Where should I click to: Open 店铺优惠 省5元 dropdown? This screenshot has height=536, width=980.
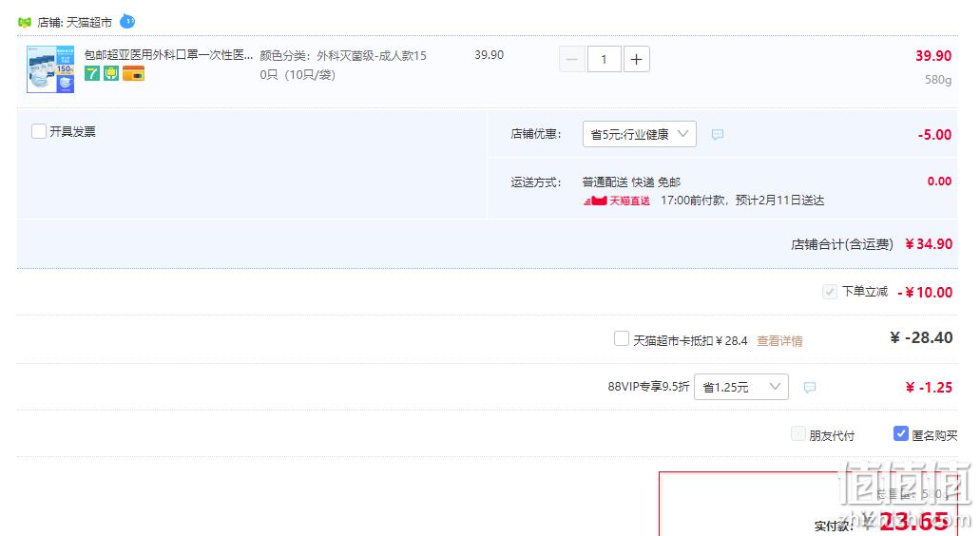pos(639,134)
